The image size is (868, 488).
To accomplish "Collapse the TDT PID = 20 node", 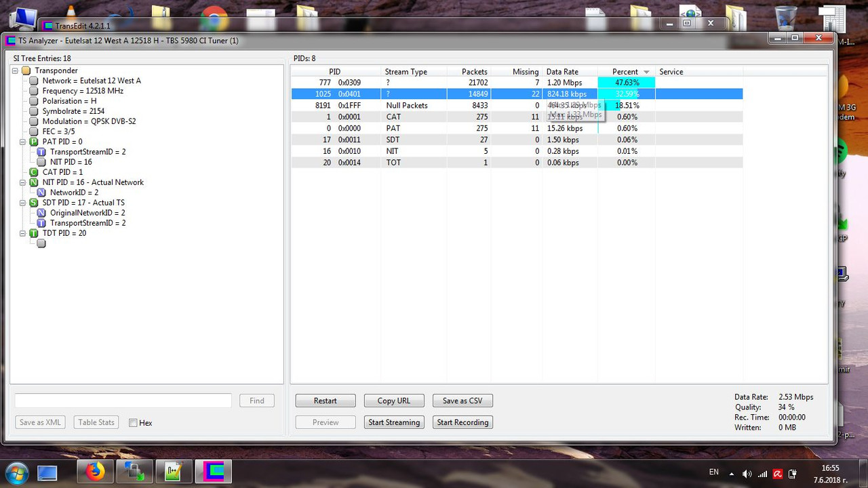I will [22, 233].
